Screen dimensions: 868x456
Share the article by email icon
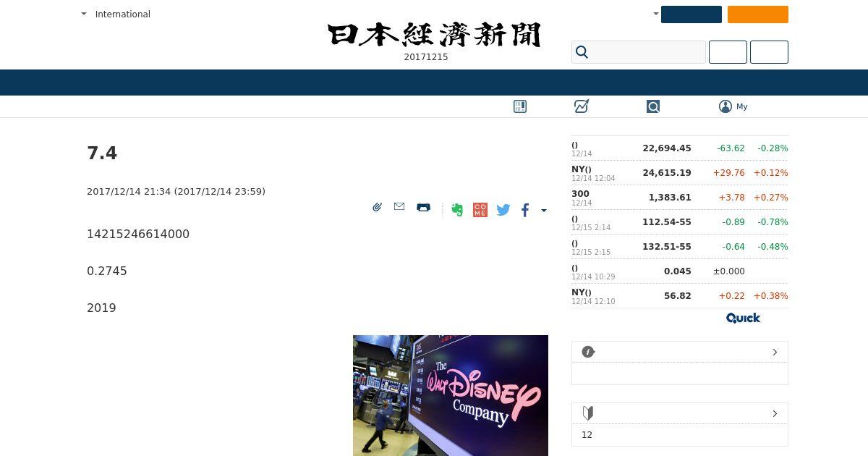tap(399, 206)
